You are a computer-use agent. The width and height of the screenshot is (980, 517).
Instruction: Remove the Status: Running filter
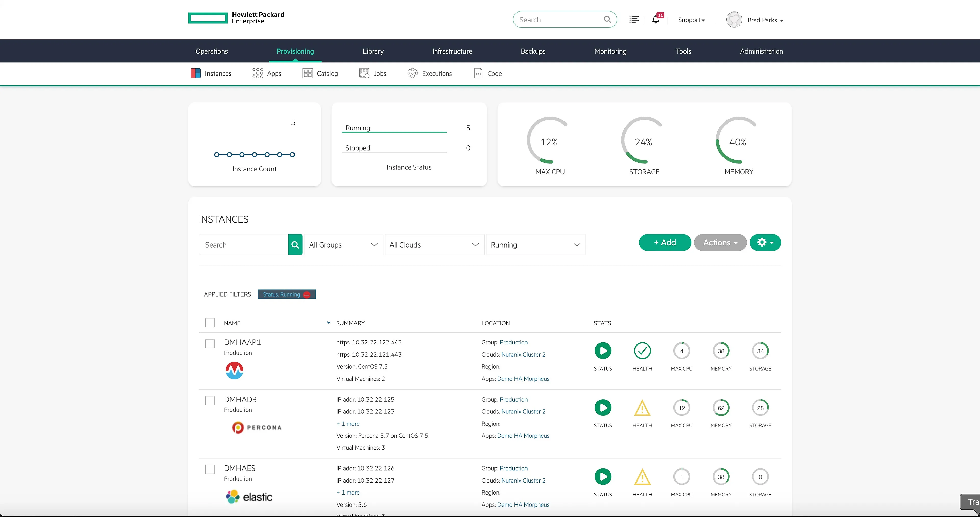[307, 294]
